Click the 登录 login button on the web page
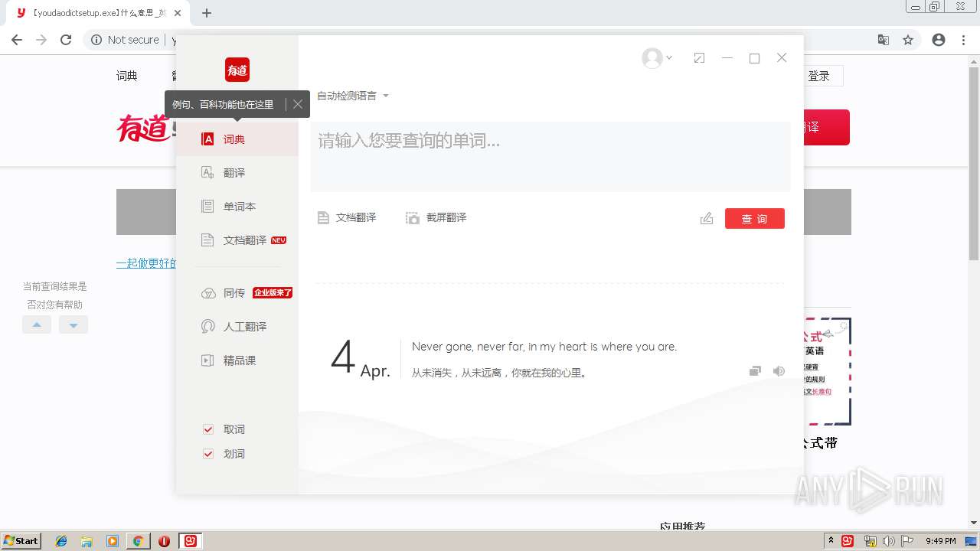The width and height of the screenshot is (980, 551). 819,76
